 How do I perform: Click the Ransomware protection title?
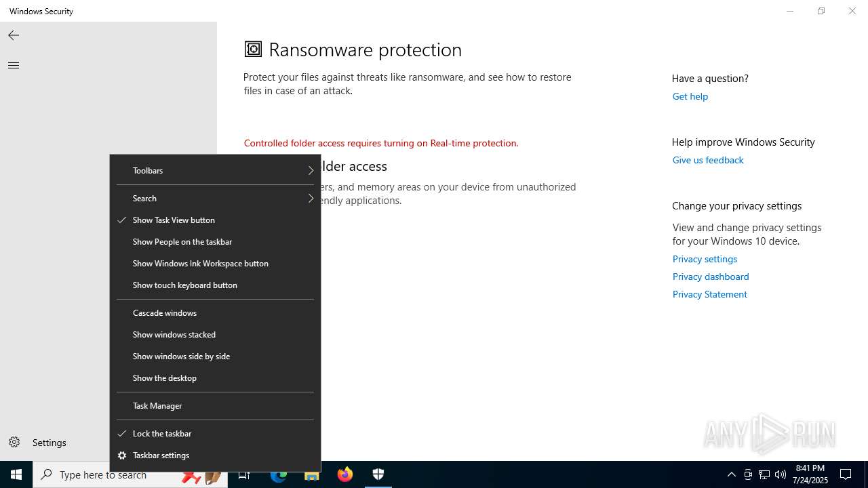click(365, 49)
